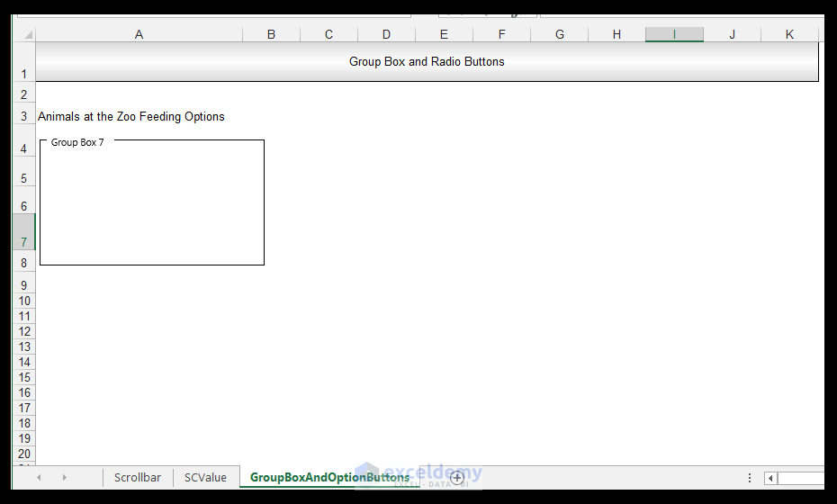
Task: Select row 12 header
Action: 23,331
